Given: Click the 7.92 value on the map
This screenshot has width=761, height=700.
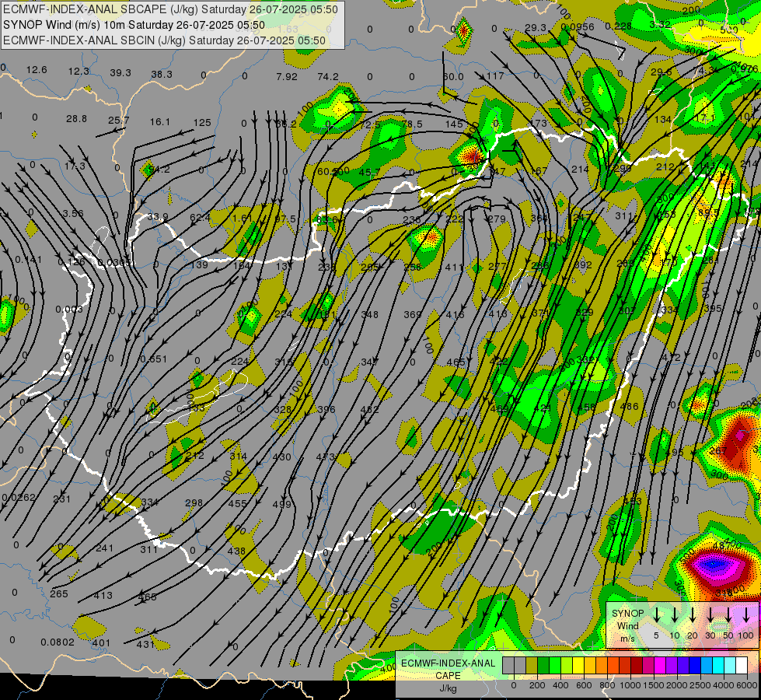Looking at the screenshot, I should click(x=286, y=77).
